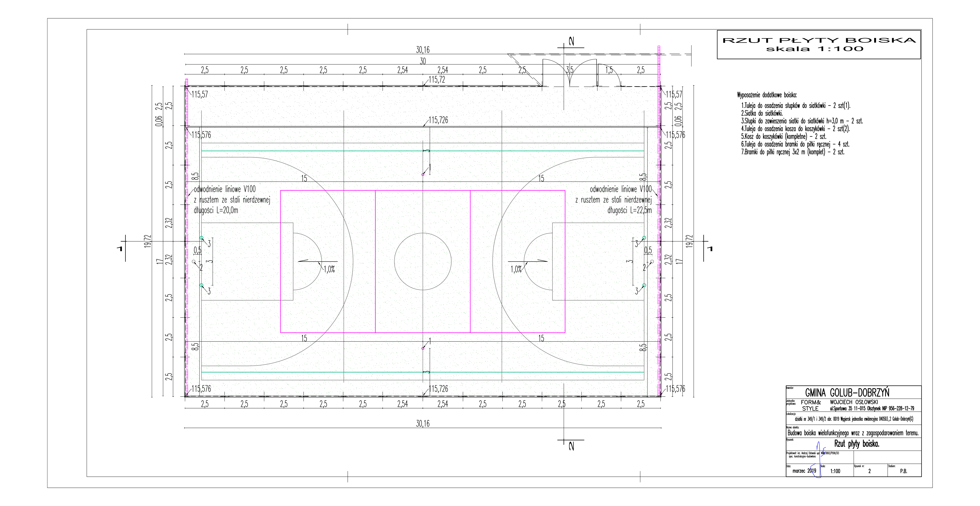The height and width of the screenshot is (506, 980).
Task: Click the '1,0%' slope label in the left half
Action: click(329, 269)
